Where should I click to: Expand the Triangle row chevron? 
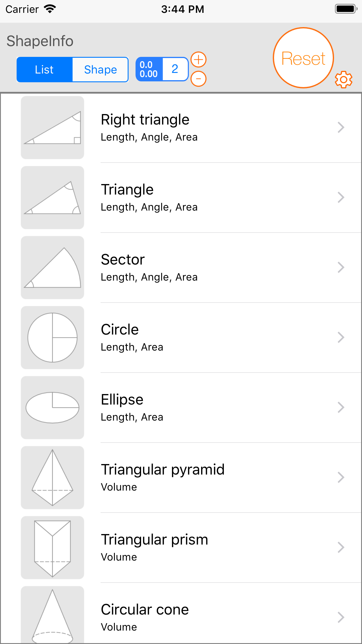341,197
